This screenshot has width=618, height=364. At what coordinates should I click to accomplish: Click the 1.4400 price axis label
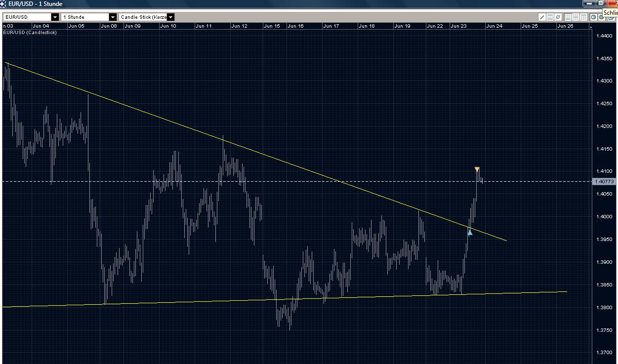[605, 36]
